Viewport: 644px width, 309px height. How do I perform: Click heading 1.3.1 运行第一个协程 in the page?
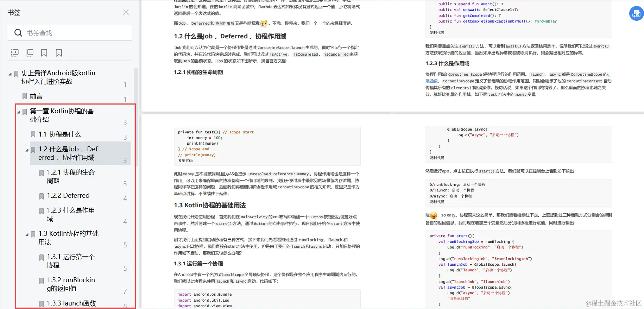pyautogui.click(x=198, y=264)
